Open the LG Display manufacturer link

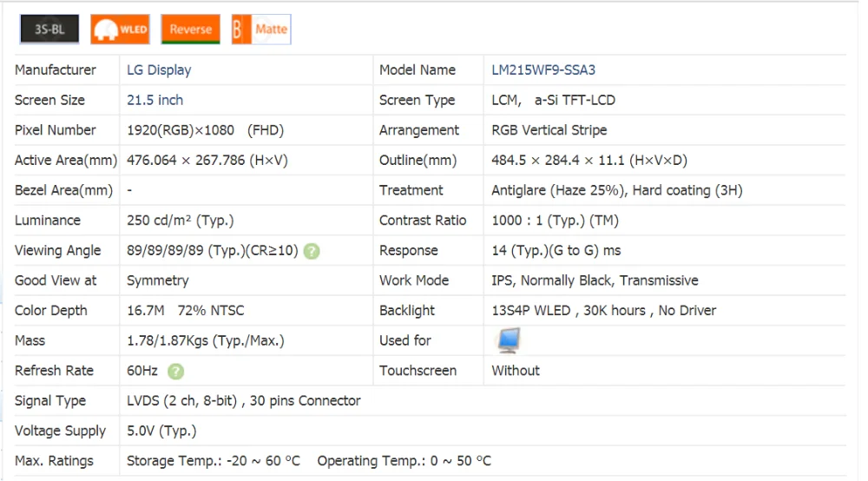(159, 70)
